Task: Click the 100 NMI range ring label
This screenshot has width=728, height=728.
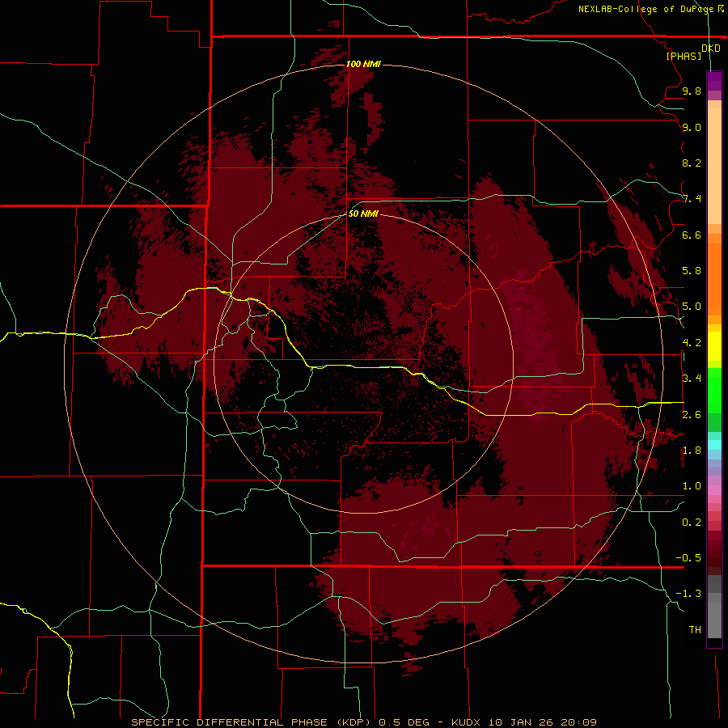Action: pos(363,64)
